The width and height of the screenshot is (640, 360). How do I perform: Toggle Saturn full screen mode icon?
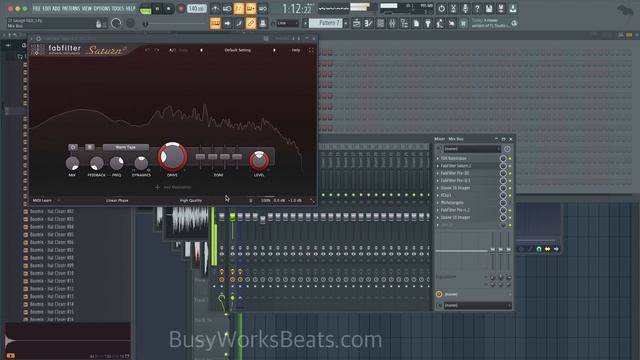click(311, 50)
